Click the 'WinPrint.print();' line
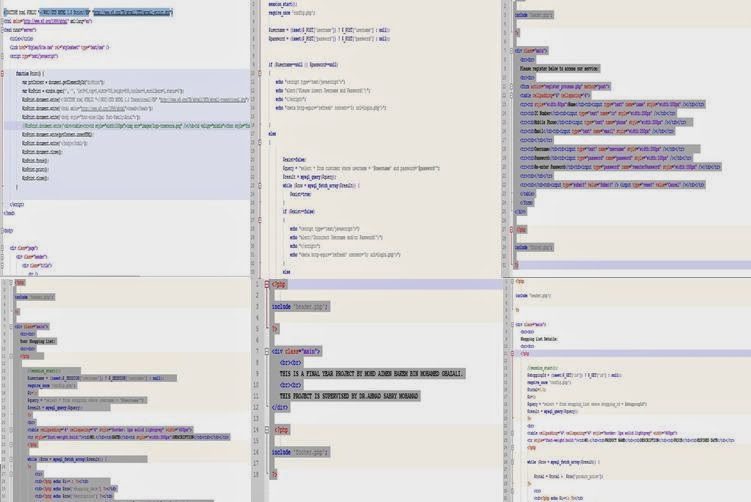 coord(35,169)
